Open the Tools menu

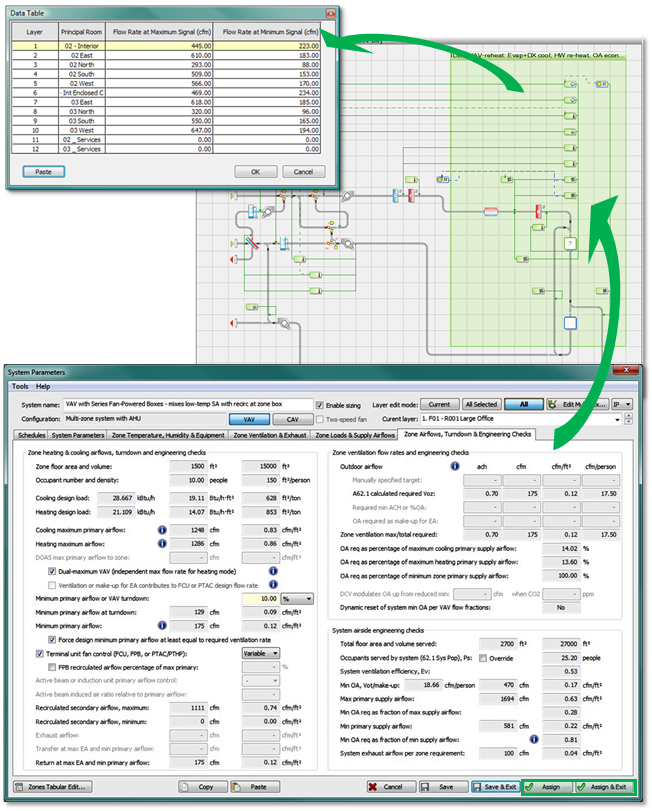coord(20,386)
